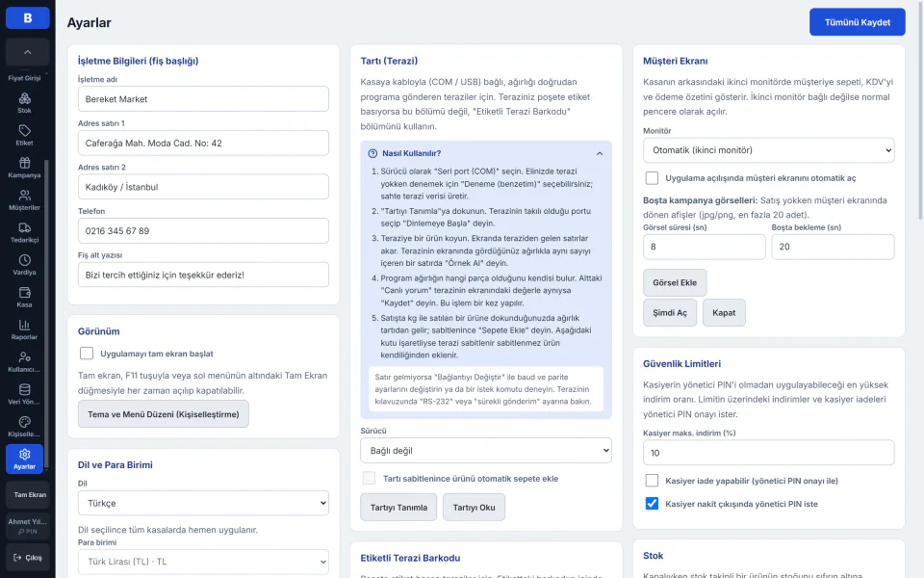
Task: Open Fiyat Girişi sidebar item
Action: (24, 78)
